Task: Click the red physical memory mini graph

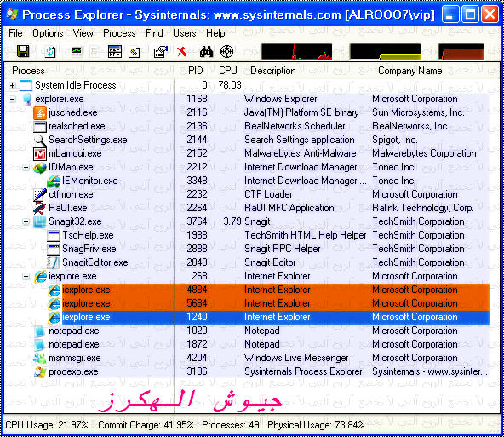Action: [x=461, y=51]
